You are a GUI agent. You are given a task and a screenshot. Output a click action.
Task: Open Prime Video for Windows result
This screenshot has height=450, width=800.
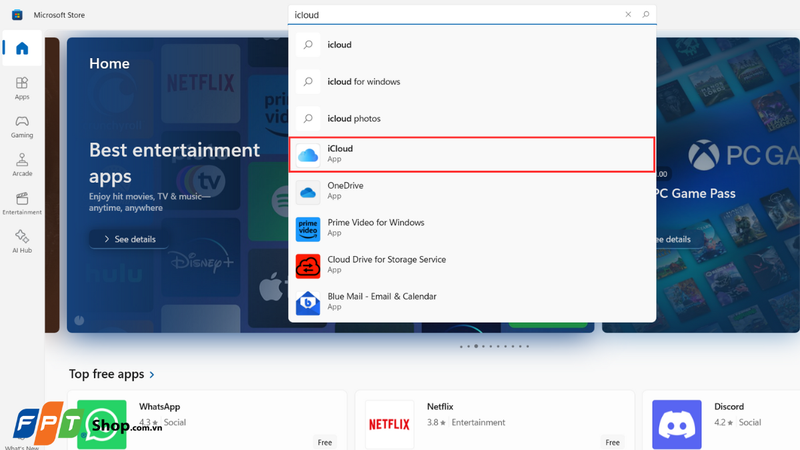click(472, 228)
